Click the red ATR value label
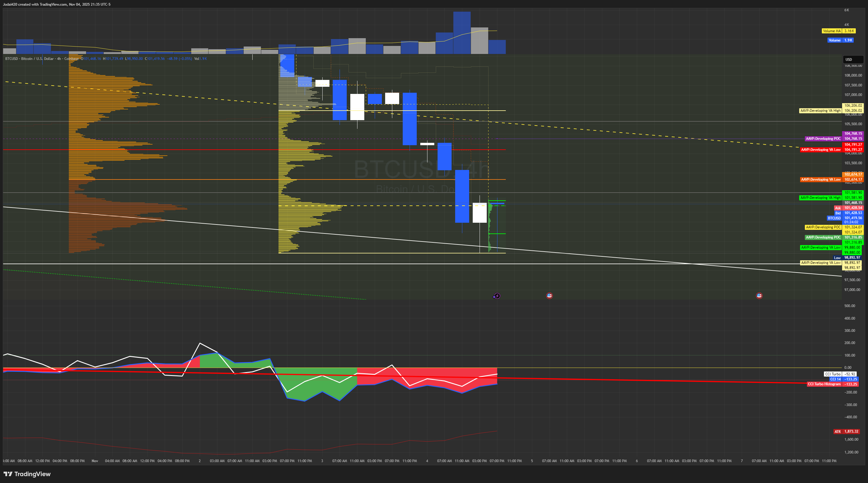Viewport: 868px width, 483px height. 851,431
